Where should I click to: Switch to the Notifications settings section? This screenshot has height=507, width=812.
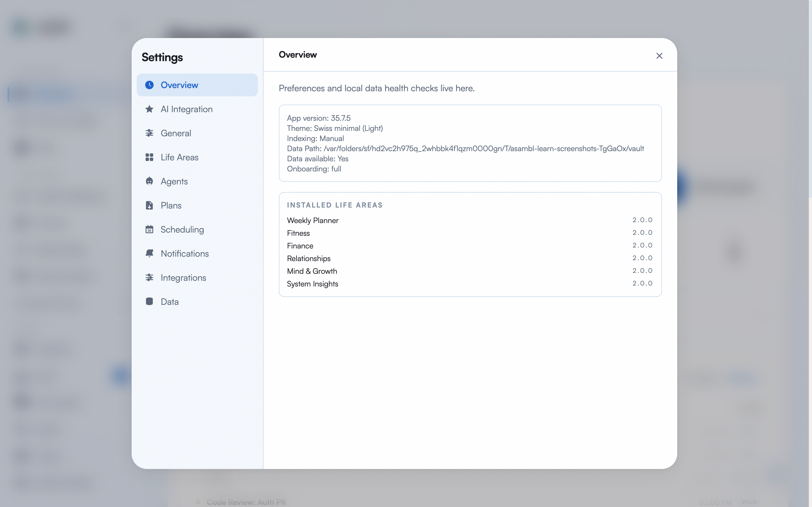click(184, 253)
